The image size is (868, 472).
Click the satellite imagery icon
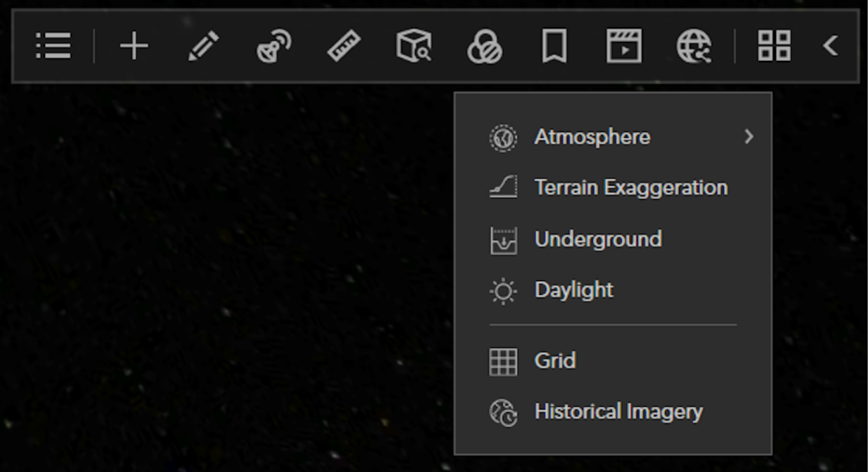pos(274,46)
